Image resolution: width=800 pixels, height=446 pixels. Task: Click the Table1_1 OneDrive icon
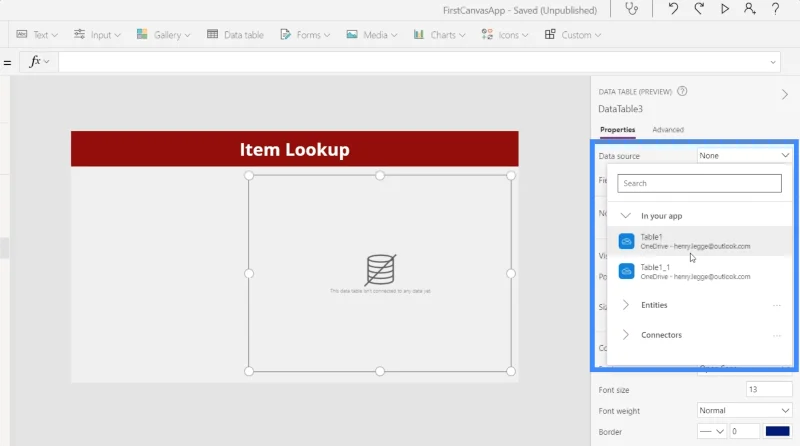[626, 271]
